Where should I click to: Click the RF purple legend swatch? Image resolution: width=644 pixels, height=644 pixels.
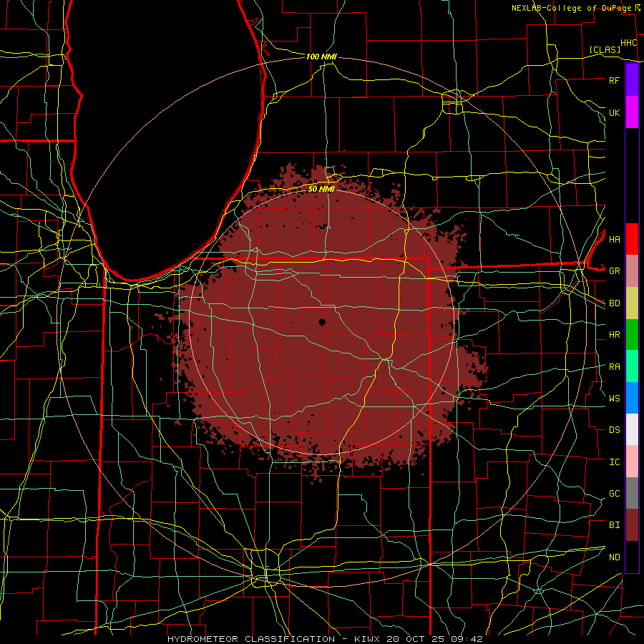632,80
